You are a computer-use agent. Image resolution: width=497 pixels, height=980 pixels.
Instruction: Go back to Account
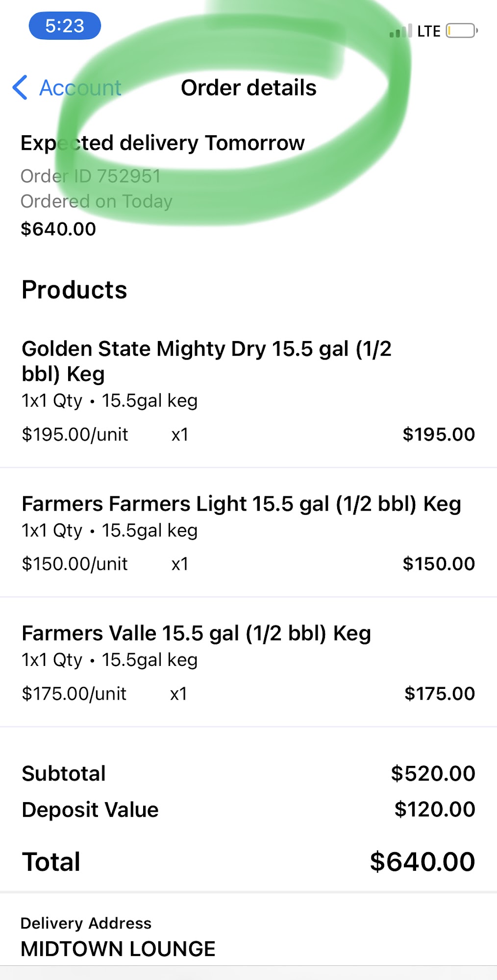click(x=80, y=88)
